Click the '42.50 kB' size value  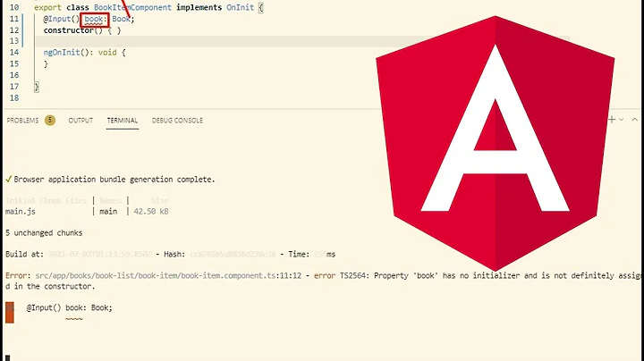pyautogui.click(x=151, y=212)
